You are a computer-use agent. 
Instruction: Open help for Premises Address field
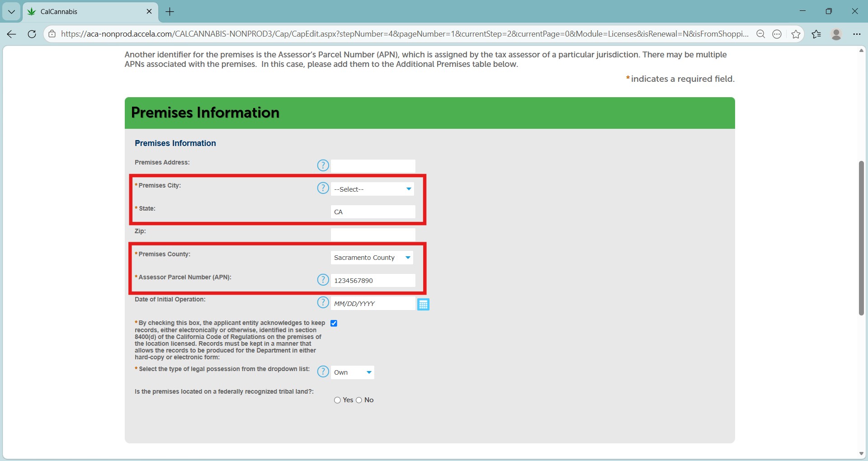pyautogui.click(x=323, y=165)
